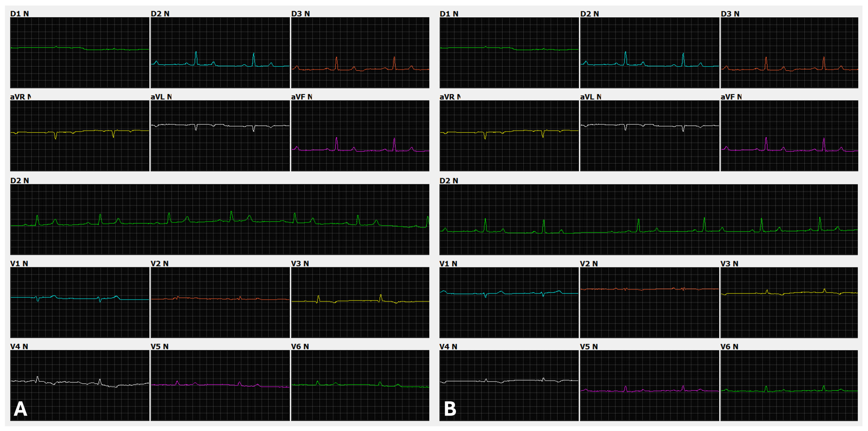Screen dimensions: 868x431
Task: Choose the V5 lead graph in panel A
Action: [x=220, y=386]
